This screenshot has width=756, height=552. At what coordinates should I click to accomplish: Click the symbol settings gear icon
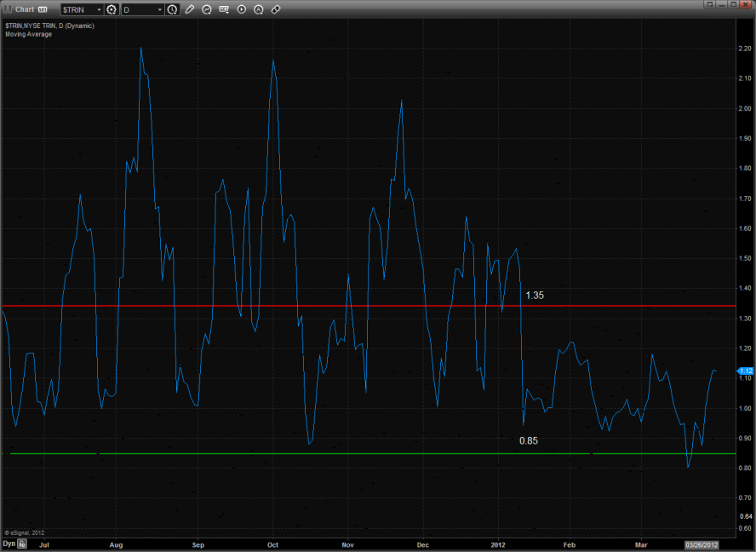click(x=111, y=9)
